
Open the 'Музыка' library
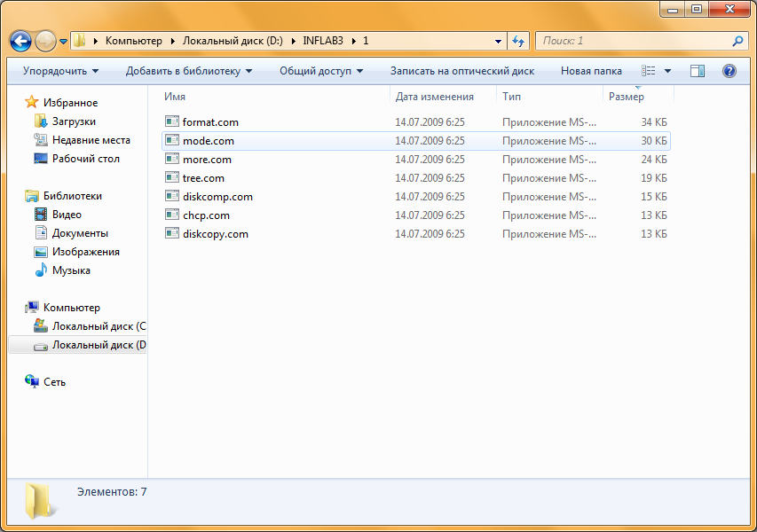tap(71, 270)
